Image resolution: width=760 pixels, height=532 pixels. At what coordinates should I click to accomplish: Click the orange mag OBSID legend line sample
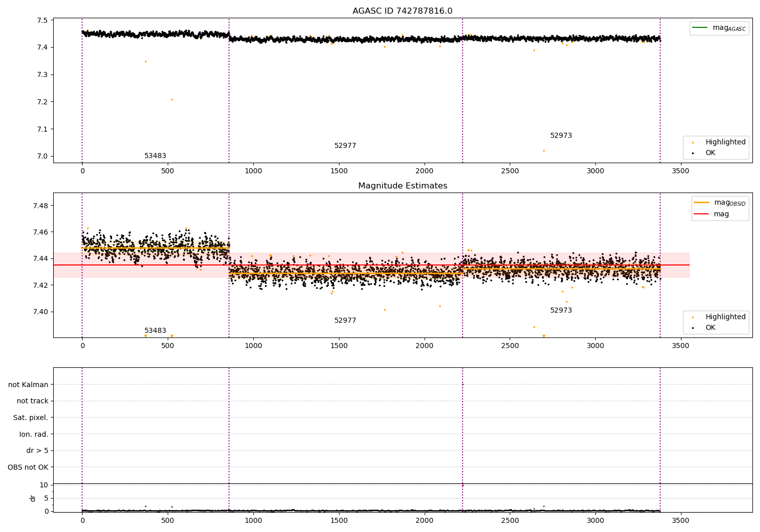point(701,203)
